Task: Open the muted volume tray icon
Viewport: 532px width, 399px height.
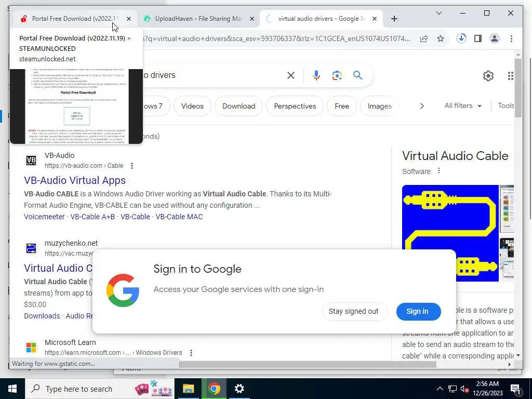Action: (x=464, y=389)
